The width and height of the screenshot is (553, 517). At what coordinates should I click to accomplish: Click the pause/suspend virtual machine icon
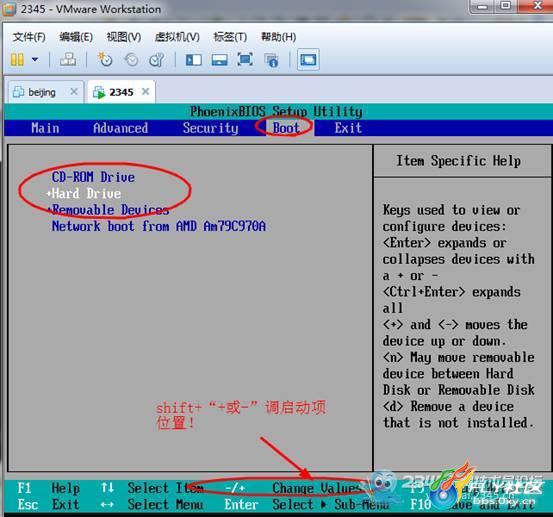(17, 60)
